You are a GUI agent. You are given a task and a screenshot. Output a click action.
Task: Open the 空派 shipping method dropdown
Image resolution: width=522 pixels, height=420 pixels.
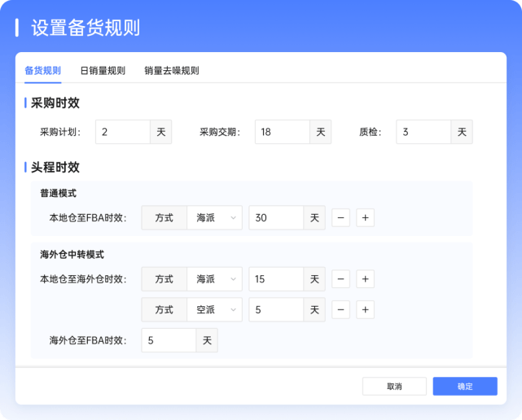click(214, 310)
